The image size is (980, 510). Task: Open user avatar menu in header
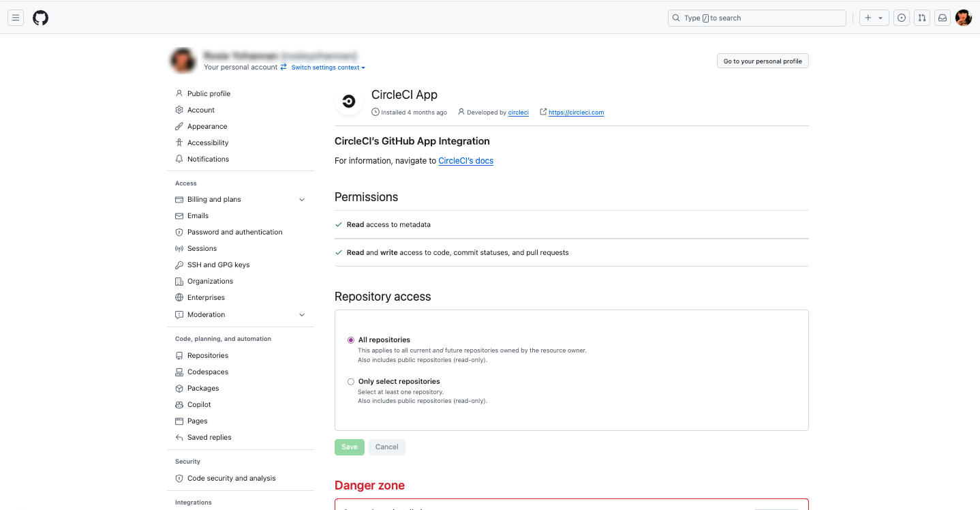[964, 18]
